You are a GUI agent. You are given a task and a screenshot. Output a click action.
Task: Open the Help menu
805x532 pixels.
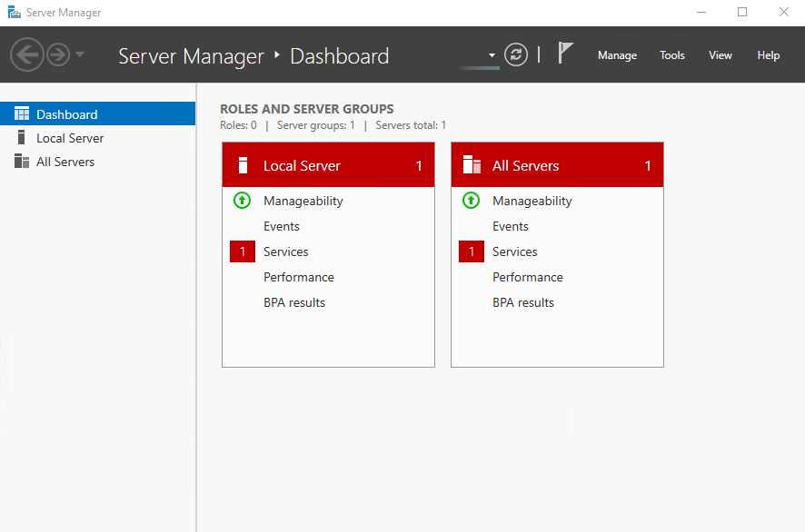pyautogui.click(x=769, y=55)
